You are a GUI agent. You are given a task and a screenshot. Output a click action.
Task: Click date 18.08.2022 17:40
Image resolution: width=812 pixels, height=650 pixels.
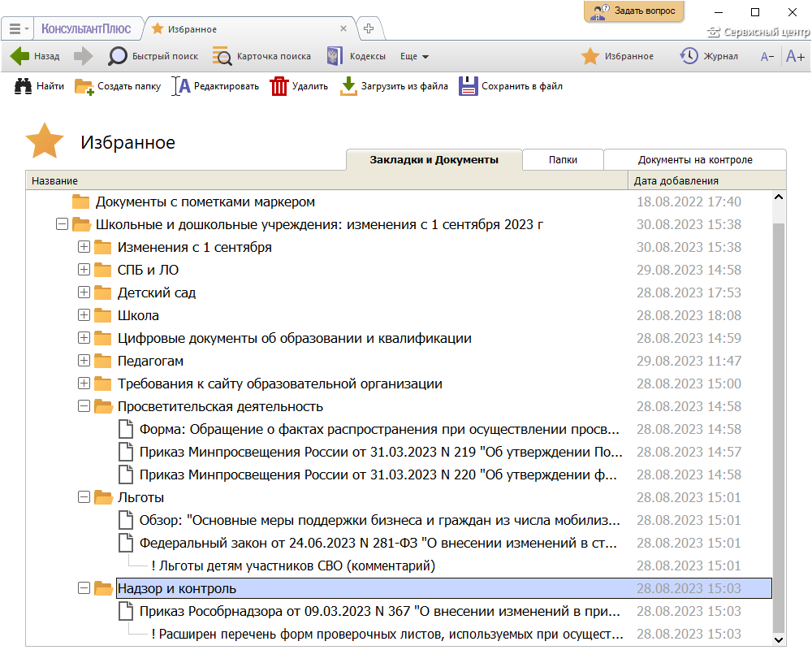point(689,201)
